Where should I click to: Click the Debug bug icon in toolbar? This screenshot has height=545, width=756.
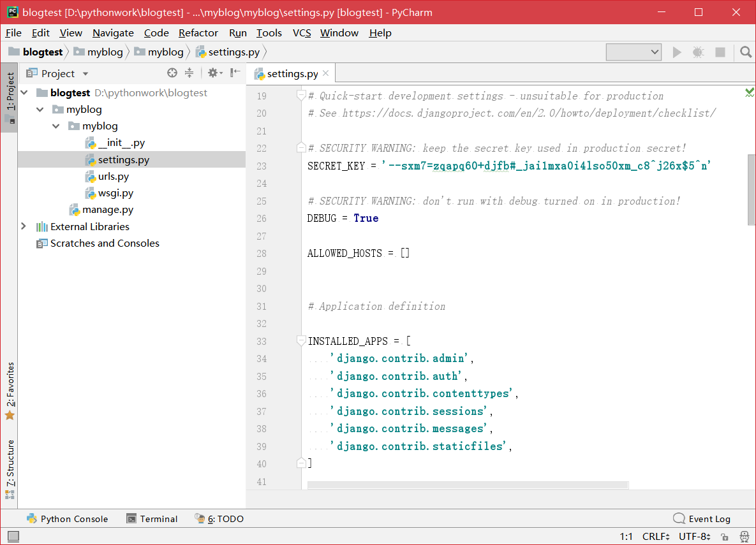(x=698, y=52)
